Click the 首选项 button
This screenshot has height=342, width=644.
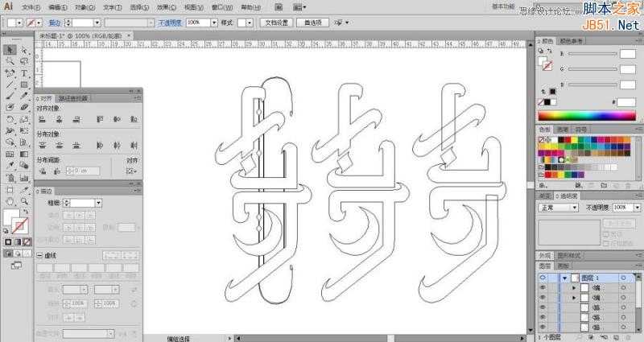[312, 23]
